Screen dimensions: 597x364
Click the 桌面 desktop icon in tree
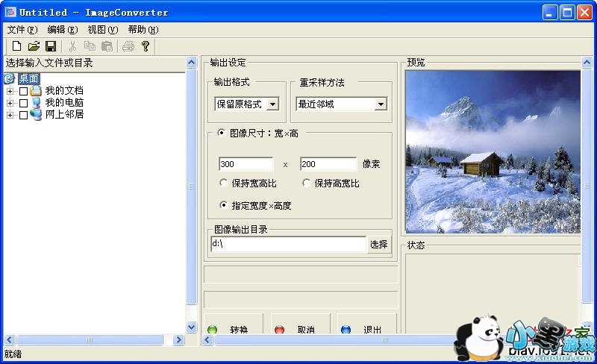pyautogui.click(x=9, y=79)
